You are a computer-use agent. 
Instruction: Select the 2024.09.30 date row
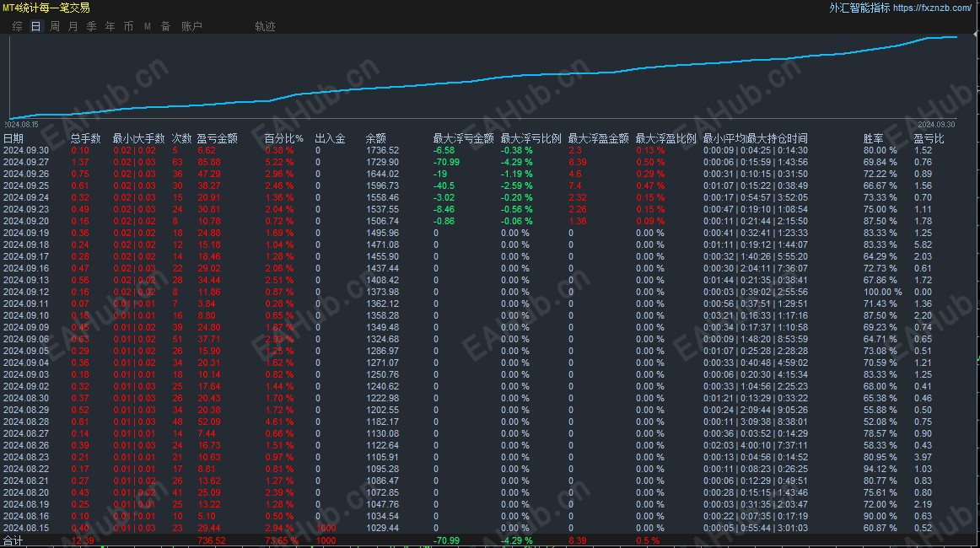[x=26, y=151]
